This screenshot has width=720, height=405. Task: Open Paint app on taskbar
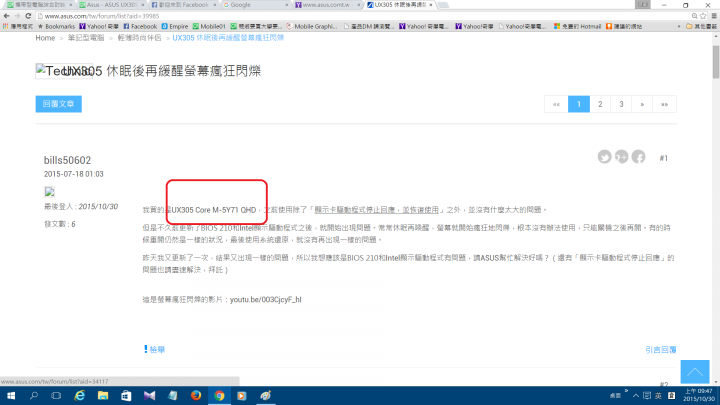pos(265,395)
